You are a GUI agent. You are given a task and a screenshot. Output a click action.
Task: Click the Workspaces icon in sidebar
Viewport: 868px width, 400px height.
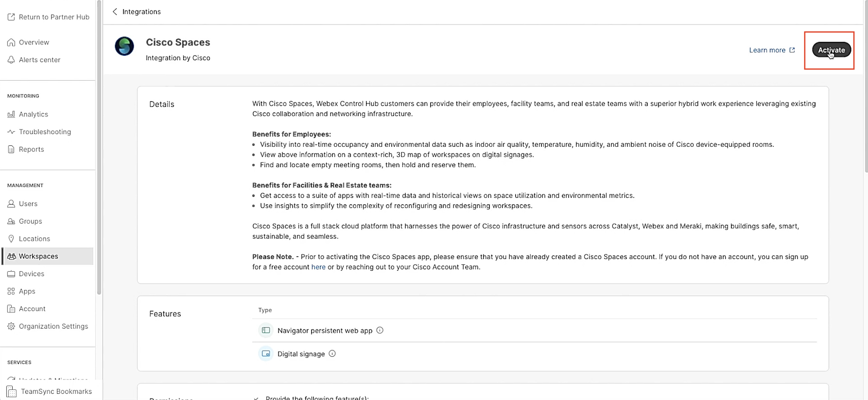click(11, 256)
